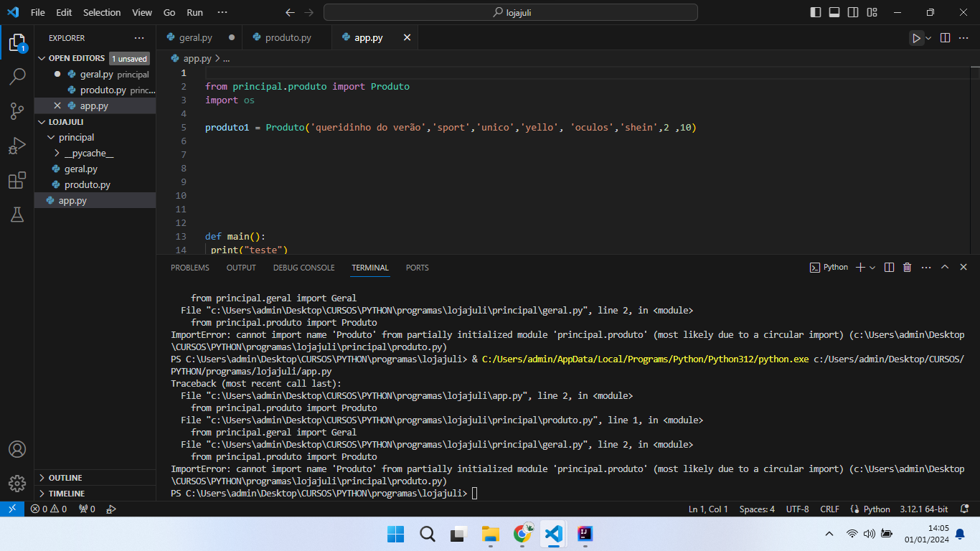Screen dimensions: 980x551
Task: Open the geral.py editor tab
Action: click(199, 37)
